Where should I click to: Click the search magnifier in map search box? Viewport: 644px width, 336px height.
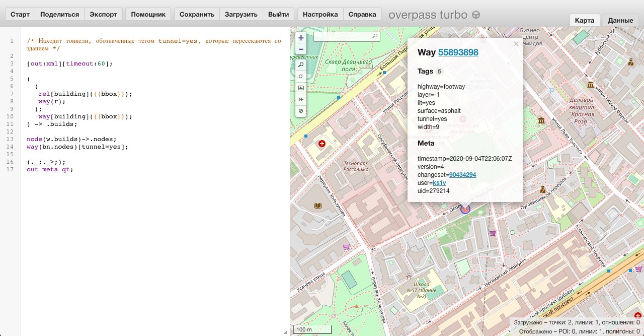(375, 36)
